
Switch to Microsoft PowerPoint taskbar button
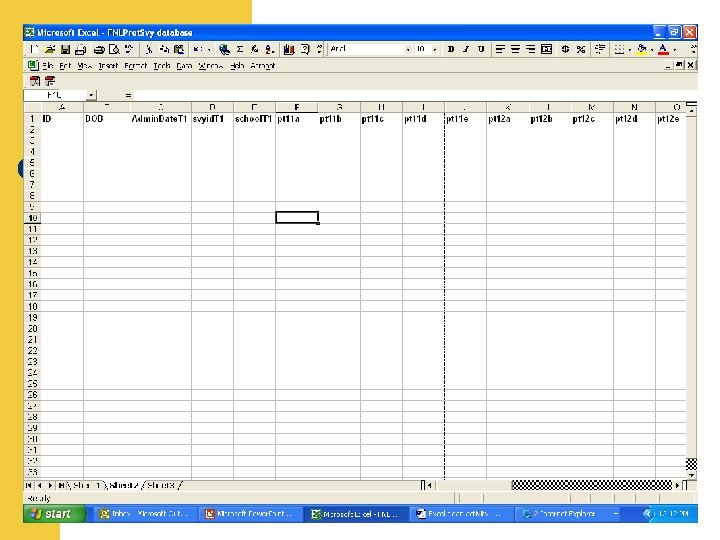(251, 514)
